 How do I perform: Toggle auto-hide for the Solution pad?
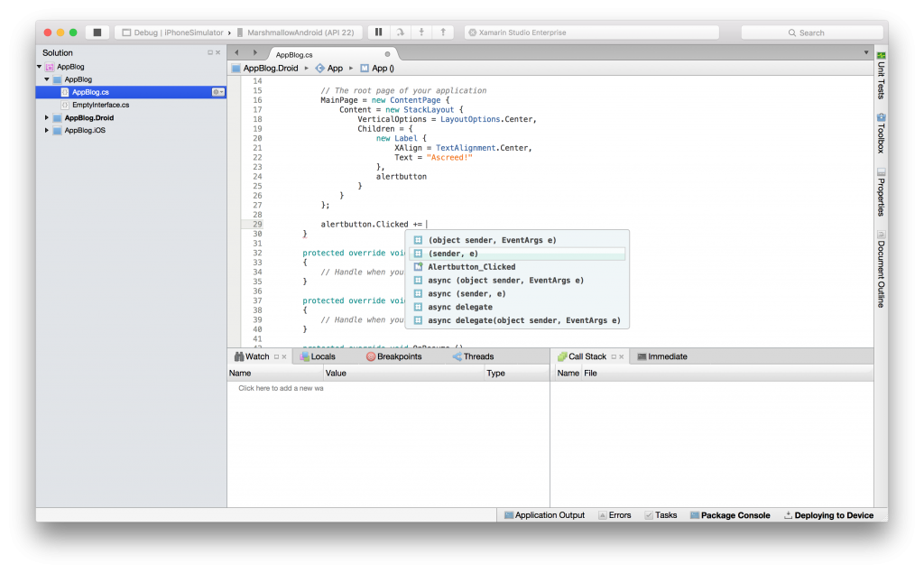[209, 52]
